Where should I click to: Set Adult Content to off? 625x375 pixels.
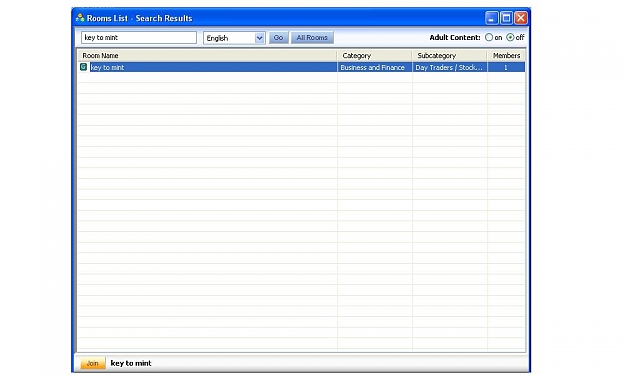[510, 37]
